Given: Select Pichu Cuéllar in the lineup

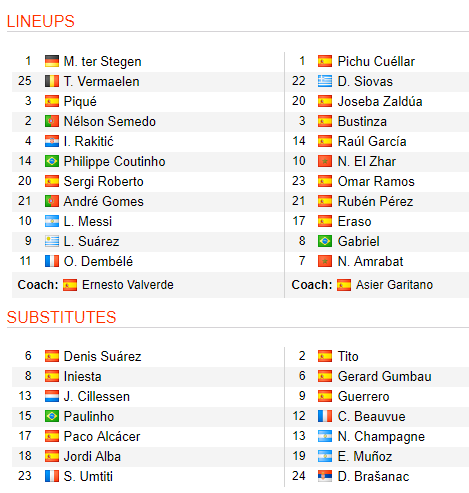Looking at the screenshot, I should (x=376, y=61).
